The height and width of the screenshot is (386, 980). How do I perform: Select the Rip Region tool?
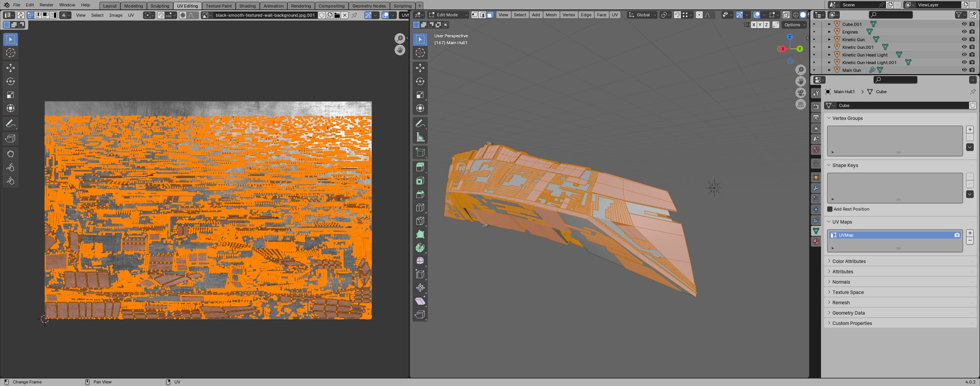420,314
